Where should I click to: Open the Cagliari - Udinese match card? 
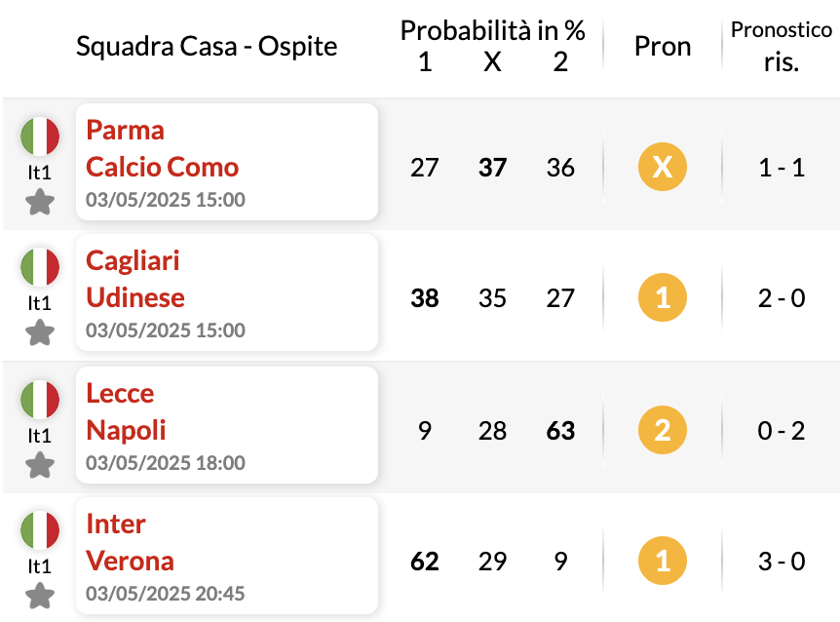(227, 292)
